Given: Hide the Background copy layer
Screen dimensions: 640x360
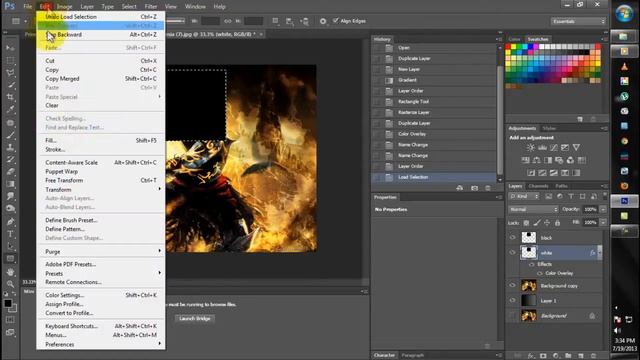Looking at the screenshot, I should [x=513, y=285].
